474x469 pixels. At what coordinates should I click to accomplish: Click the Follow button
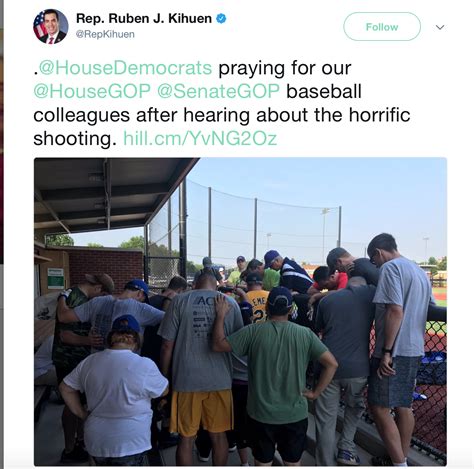click(x=382, y=27)
